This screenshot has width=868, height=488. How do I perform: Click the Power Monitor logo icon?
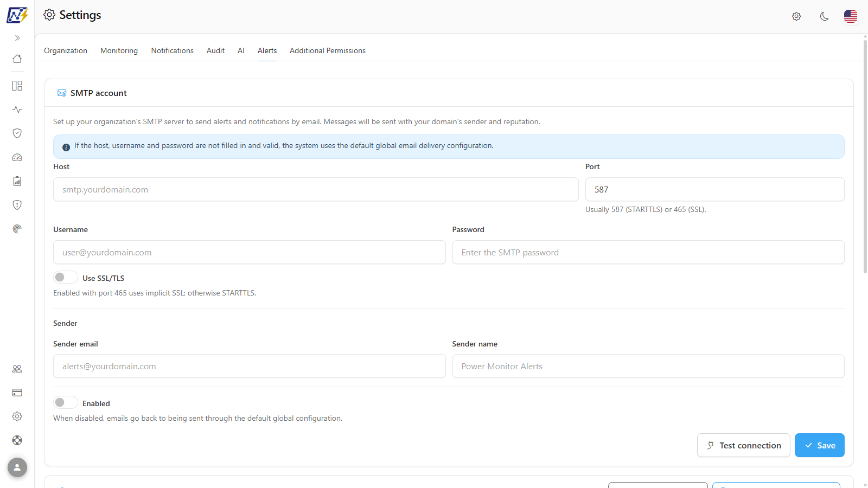click(x=17, y=15)
